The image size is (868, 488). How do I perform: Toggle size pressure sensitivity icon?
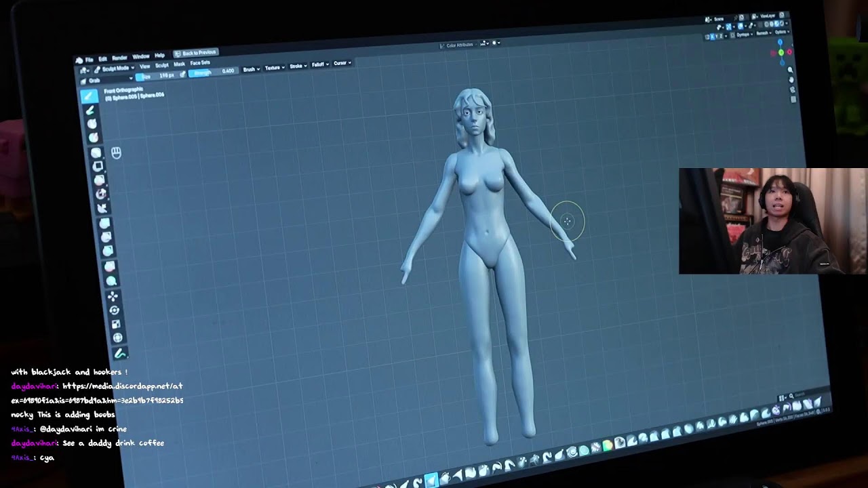(183, 75)
